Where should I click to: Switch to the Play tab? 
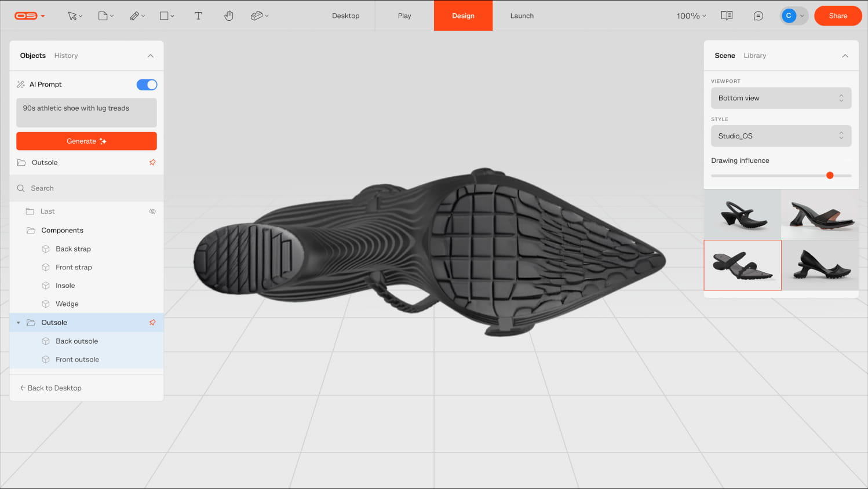[x=404, y=16]
